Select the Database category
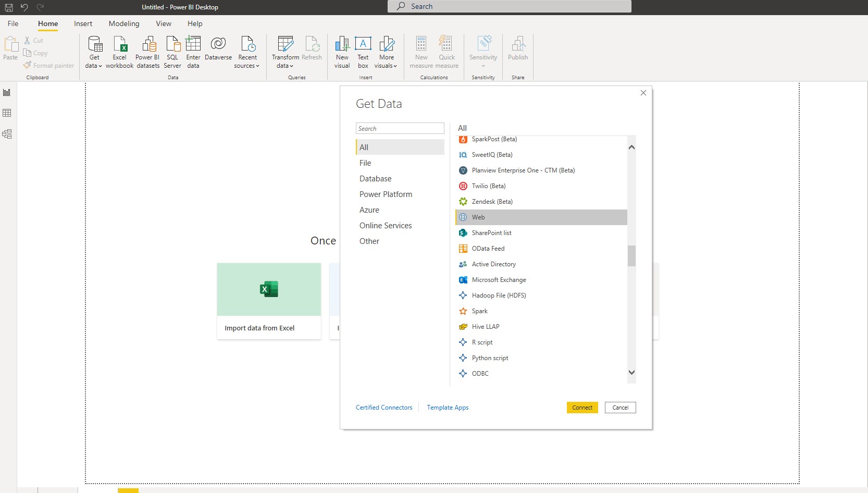868x493 pixels. tap(400, 179)
